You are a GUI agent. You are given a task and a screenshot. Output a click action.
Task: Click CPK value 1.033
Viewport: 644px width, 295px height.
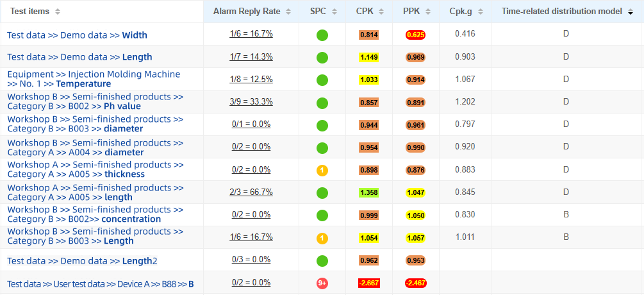point(368,80)
